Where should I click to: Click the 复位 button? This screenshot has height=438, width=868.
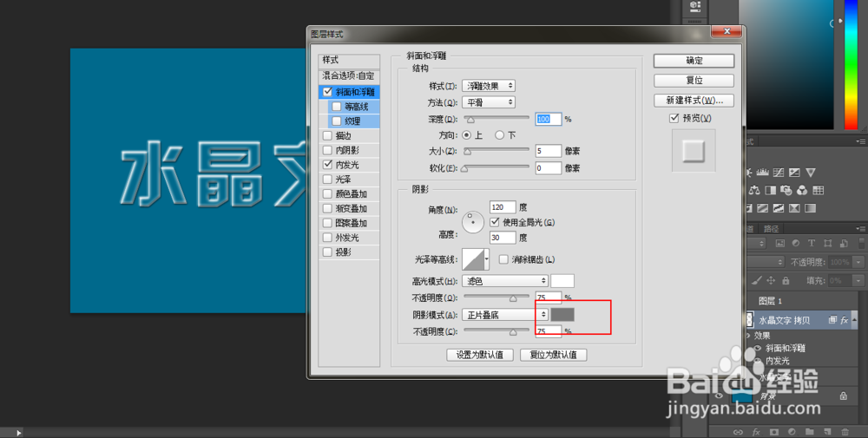pos(694,80)
